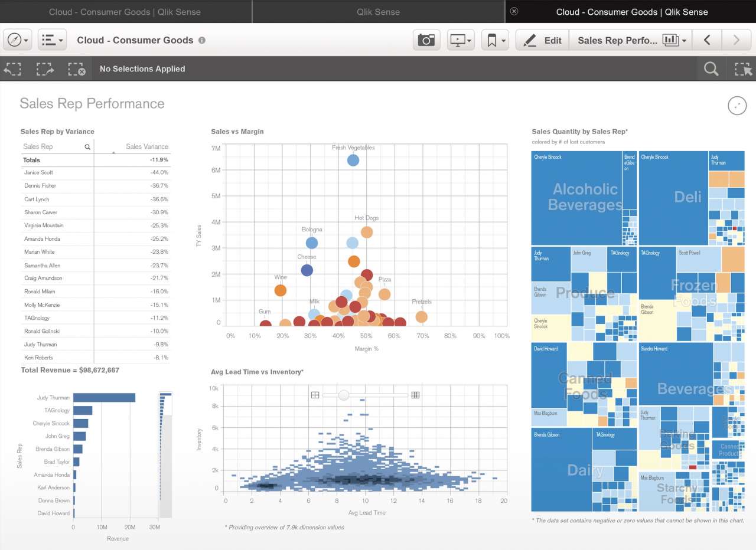The image size is (756, 550).
Task: Search in Sales Rep column
Action: [87, 147]
